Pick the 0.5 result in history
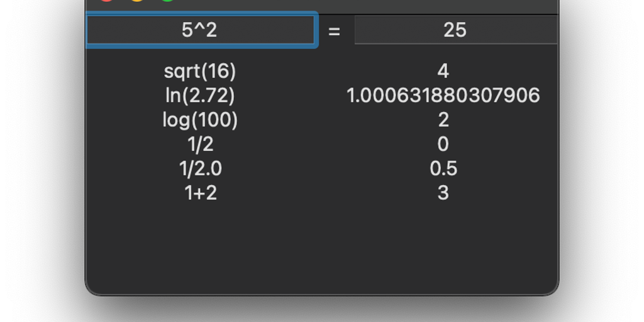 (x=443, y=169)
